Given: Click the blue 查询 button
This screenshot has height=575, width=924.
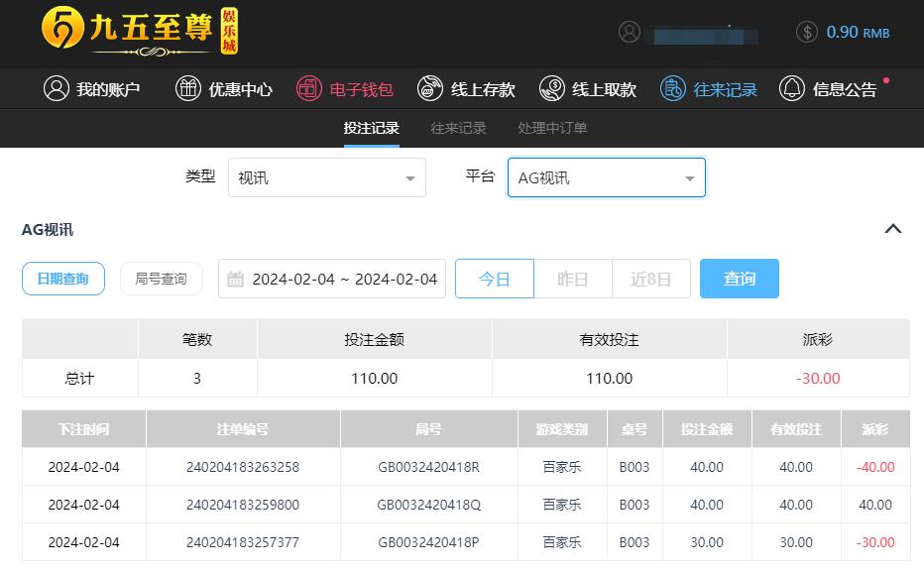Looking at the screenshot, I should [740, 279].
